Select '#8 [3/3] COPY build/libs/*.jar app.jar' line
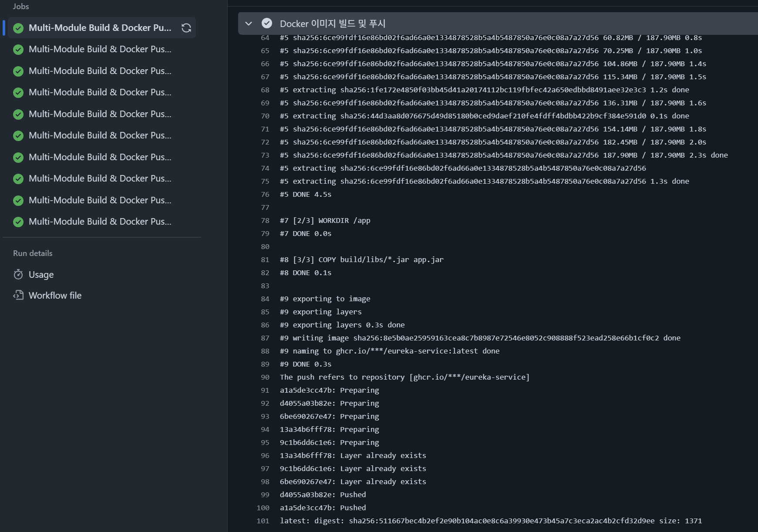The width and height of the screenshot is (758, 532). coord(362,260)
